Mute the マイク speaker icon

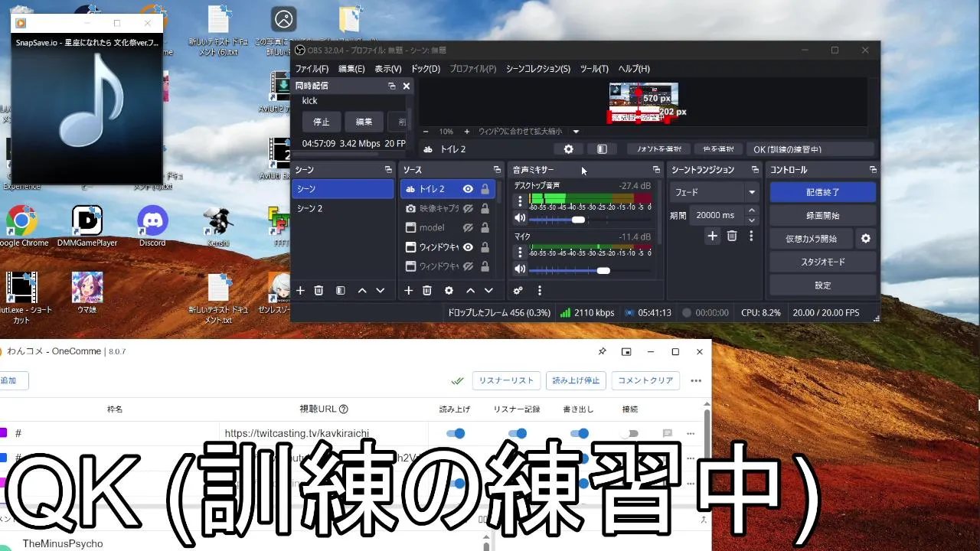tap(521, 269)
